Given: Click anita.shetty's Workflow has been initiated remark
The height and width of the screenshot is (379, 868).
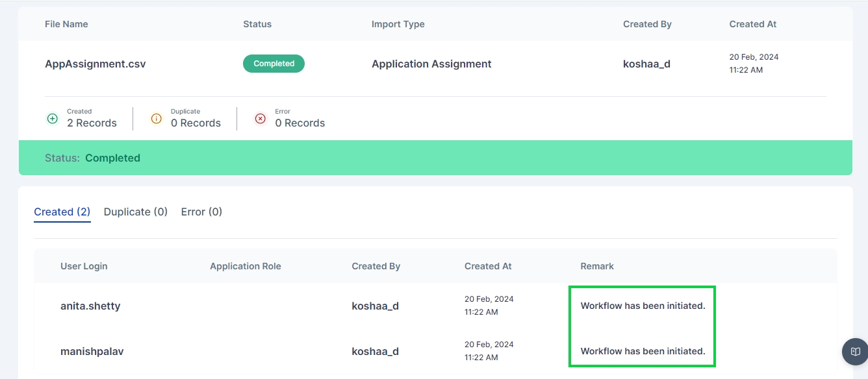Looking at the screenshot, I should click(643, 306).
